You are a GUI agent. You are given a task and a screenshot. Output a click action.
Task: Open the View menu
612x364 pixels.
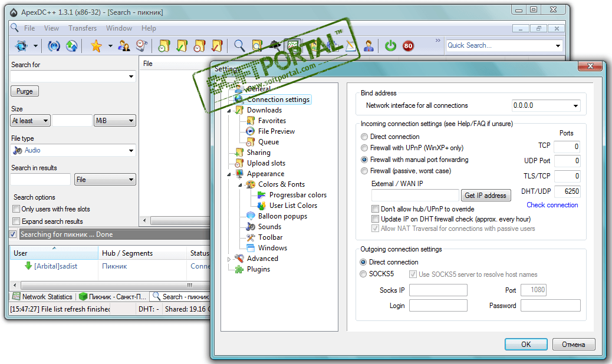pos(51,28)
